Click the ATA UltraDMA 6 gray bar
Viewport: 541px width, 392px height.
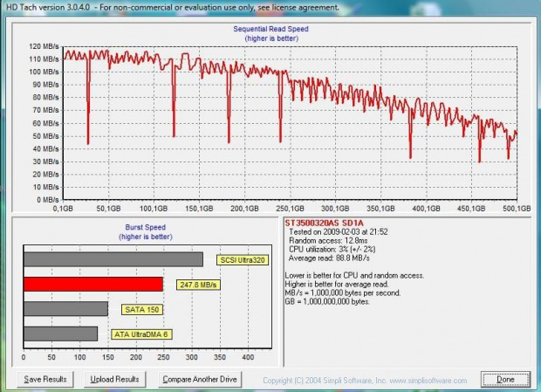point(60,334)
